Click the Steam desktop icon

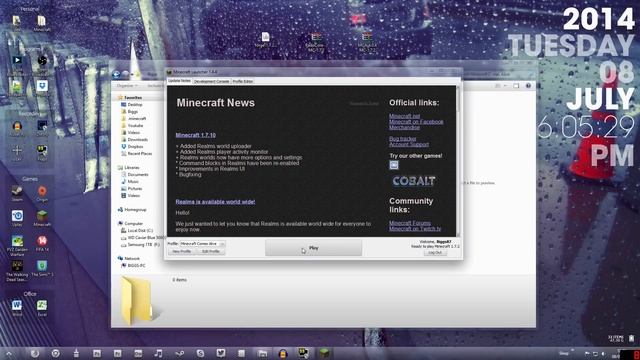click(x=17, y=193)
